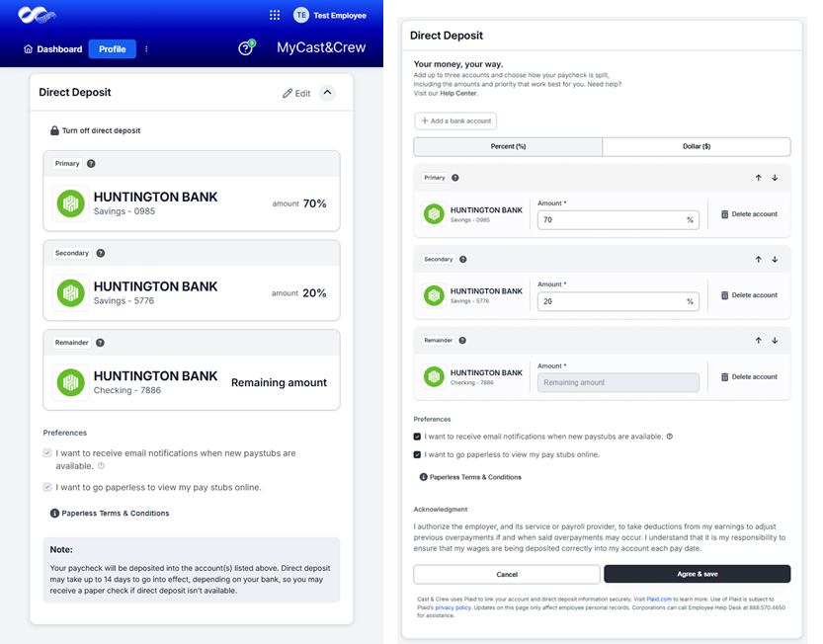Open the apps grid launcher
Screen dimensions: 823x644
pyautogui.click(x=275, y=15)
